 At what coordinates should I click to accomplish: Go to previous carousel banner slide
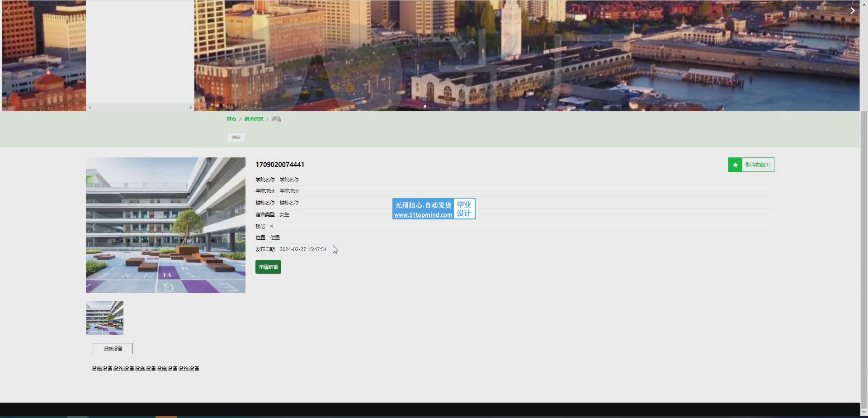pyautogui.click(x=8, y=10)
